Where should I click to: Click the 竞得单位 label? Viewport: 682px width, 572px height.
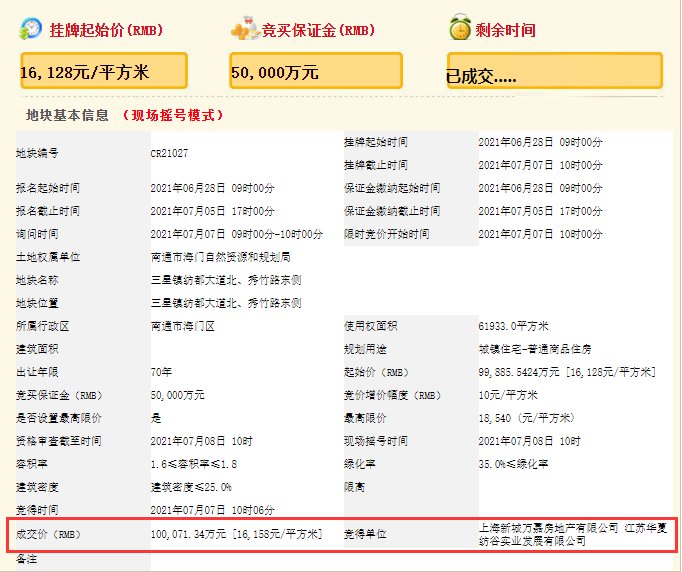(365, 534)
